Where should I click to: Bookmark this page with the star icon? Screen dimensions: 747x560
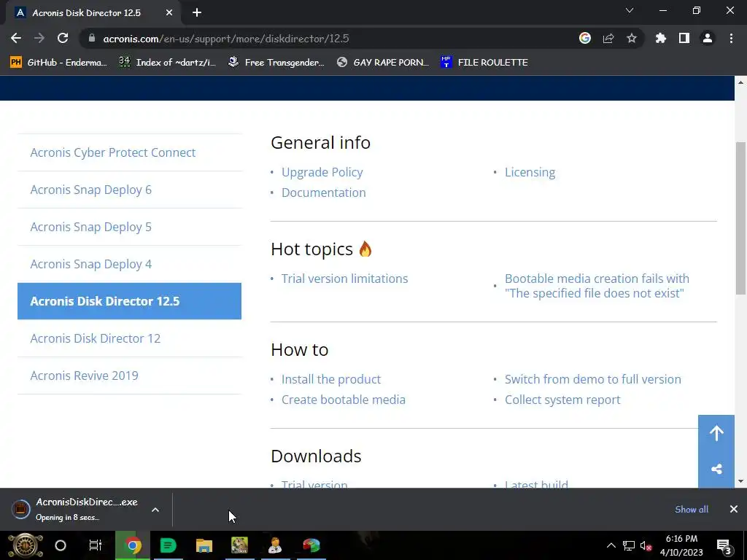(631, 38)
